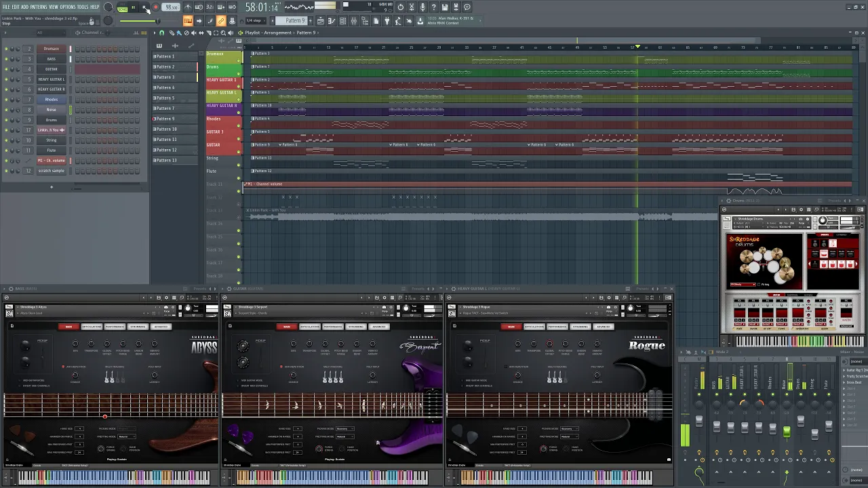Enable the magnet snap icon in Playlist toolbar
Viewport: 868px width, 488px height.
click(x=161, y=33)
